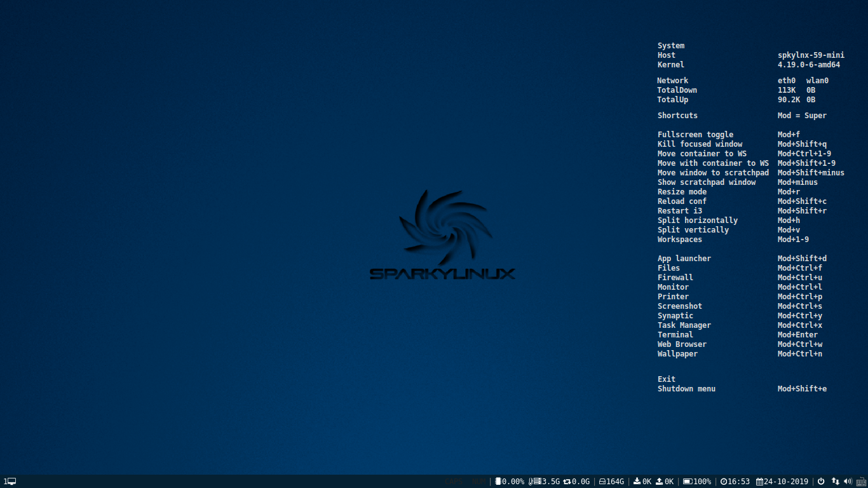Screen dimensions: 868x488
Task: Click 'Mod+Ctrl+w' shortcut text
Action: tap(800, 344)
